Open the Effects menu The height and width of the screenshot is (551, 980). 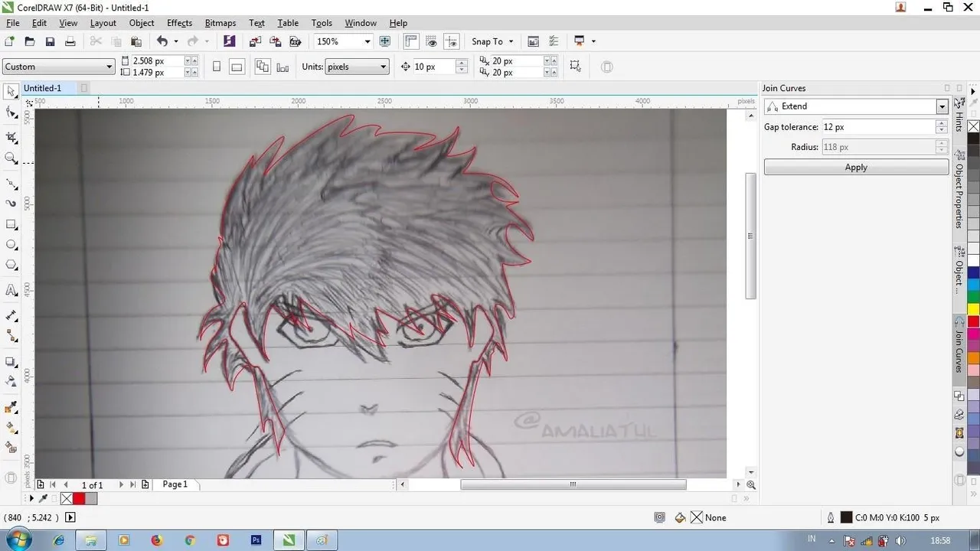(180, 23)
